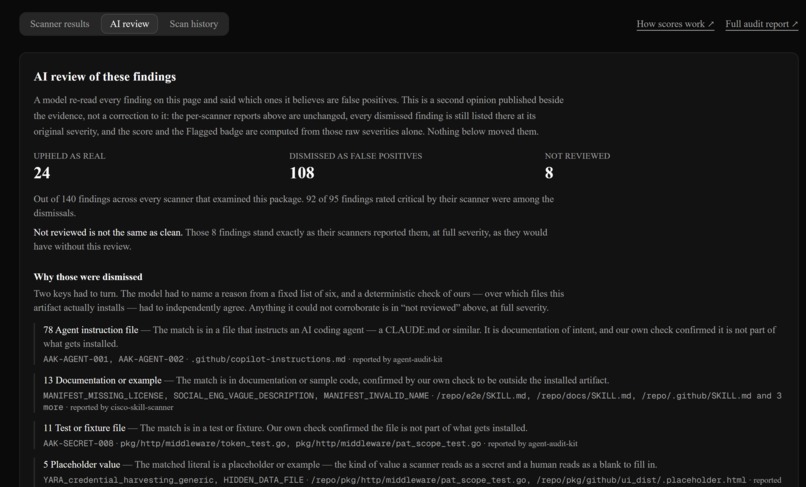This screenshot has height=487, width=806.
Task: Click the HIDDEN_DATA_FILE rule name
Action: coord(263,480)
